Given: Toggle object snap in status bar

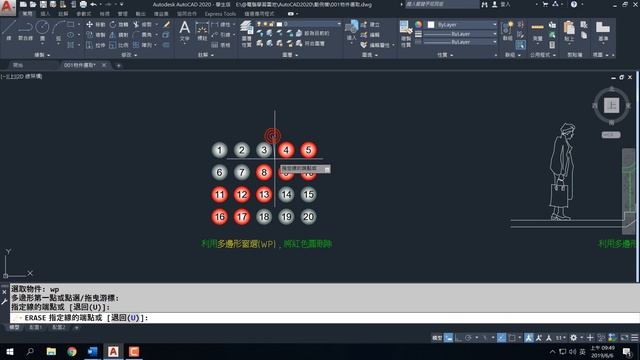Looking at the screenshot, I should point(512,338).
